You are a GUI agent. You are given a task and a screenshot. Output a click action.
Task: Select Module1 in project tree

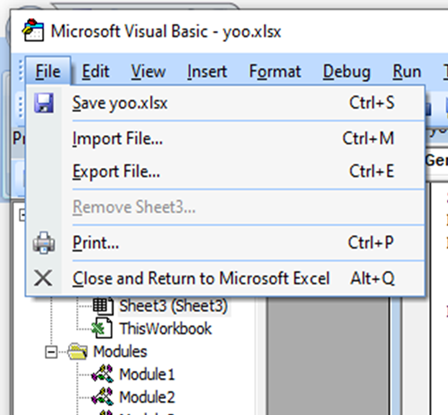(147, 374)
